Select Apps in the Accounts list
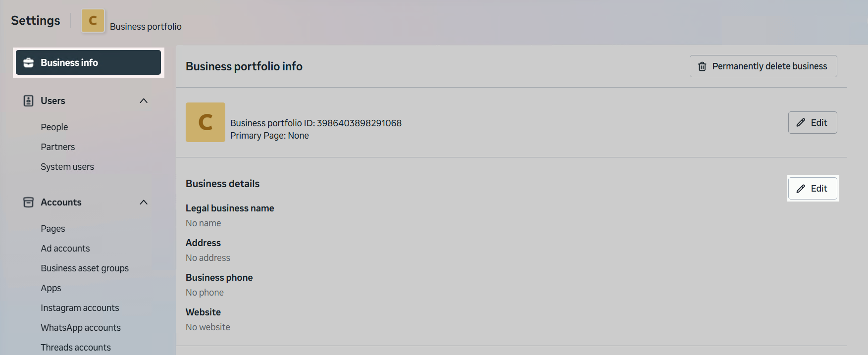 point(51,288)
